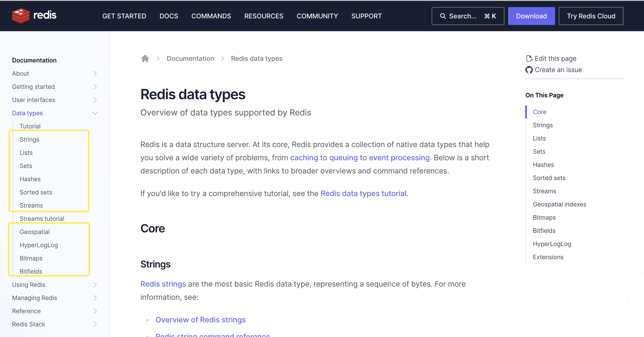Jump to Strings in On This Page
The height and width of the screenshot is (337, 644).
543,125
